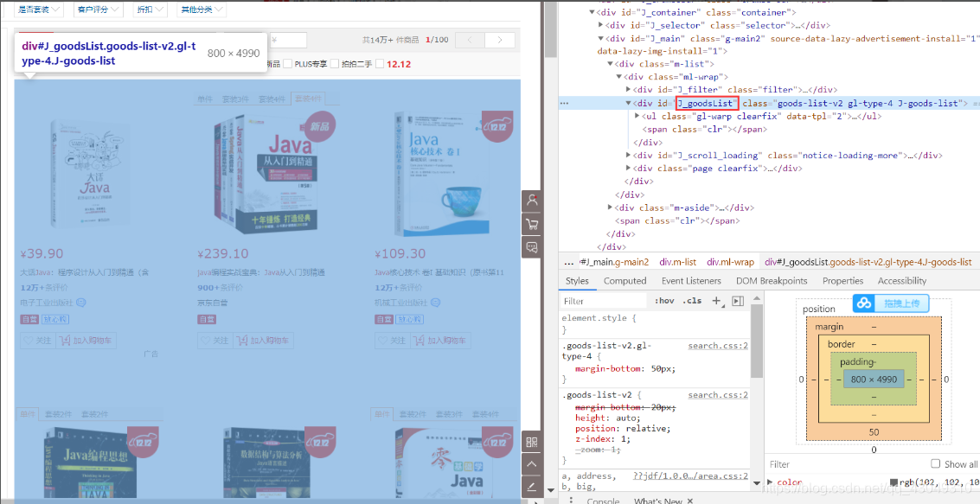Switch to the Computed tab
The image size is (980, 504).
tap(625, 281)
